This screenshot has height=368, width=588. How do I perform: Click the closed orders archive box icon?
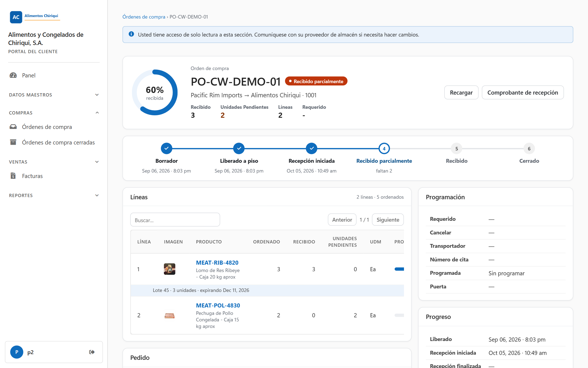(x=13, y=142)
